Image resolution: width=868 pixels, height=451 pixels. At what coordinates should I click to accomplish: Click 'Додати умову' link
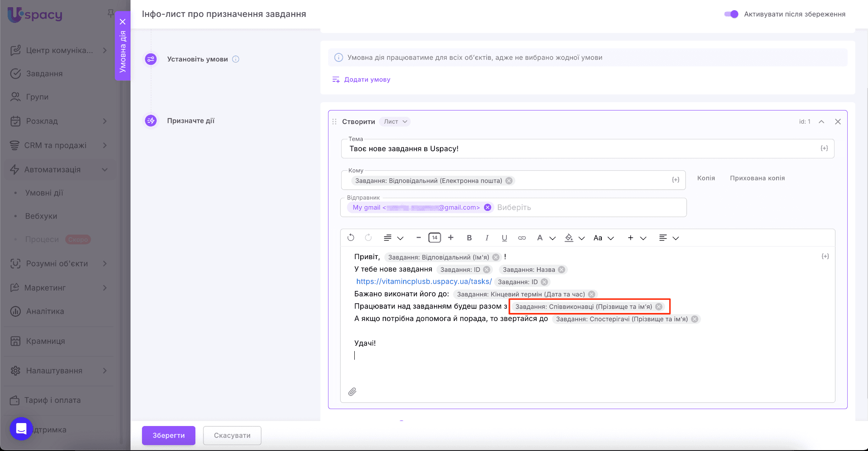(367, 80)
